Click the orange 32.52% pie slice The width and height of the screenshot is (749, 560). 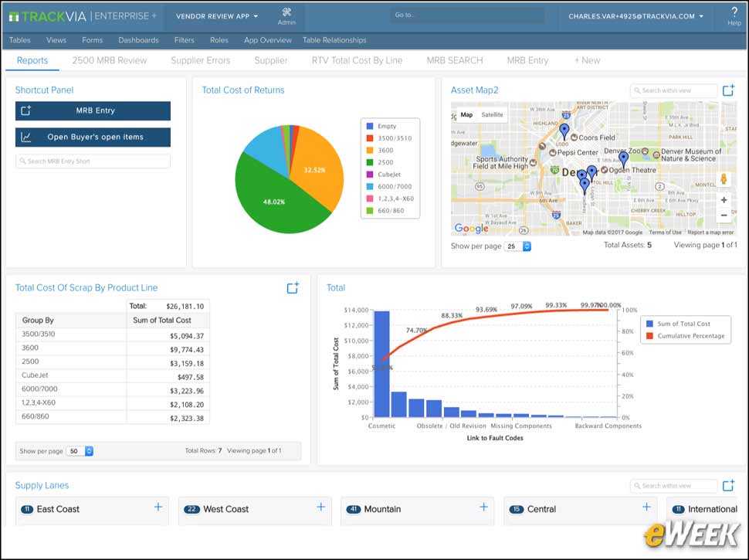[314, 170]
